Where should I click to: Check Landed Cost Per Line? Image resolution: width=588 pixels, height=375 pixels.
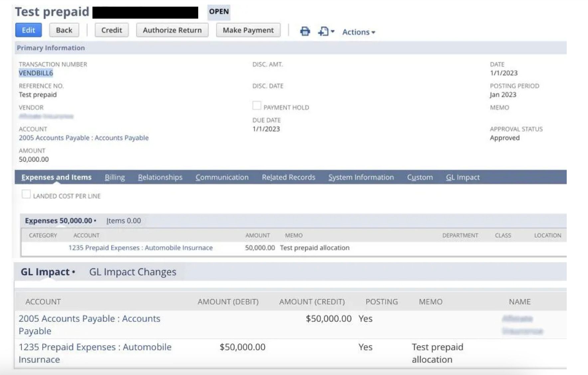26,194
